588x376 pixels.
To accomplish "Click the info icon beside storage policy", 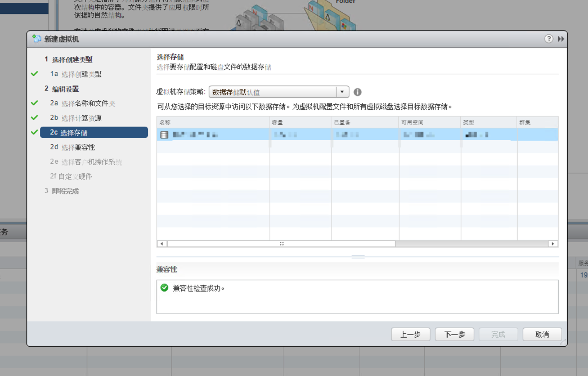I will 357,92.
